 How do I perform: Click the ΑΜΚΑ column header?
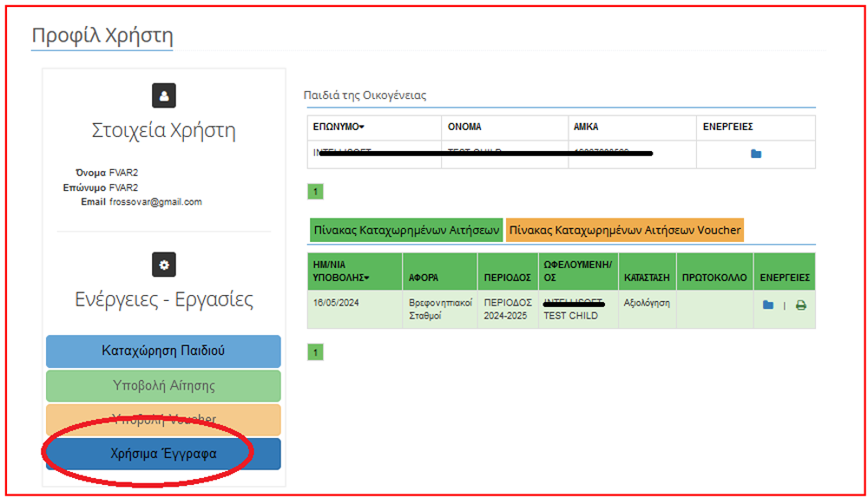(586, 127)
